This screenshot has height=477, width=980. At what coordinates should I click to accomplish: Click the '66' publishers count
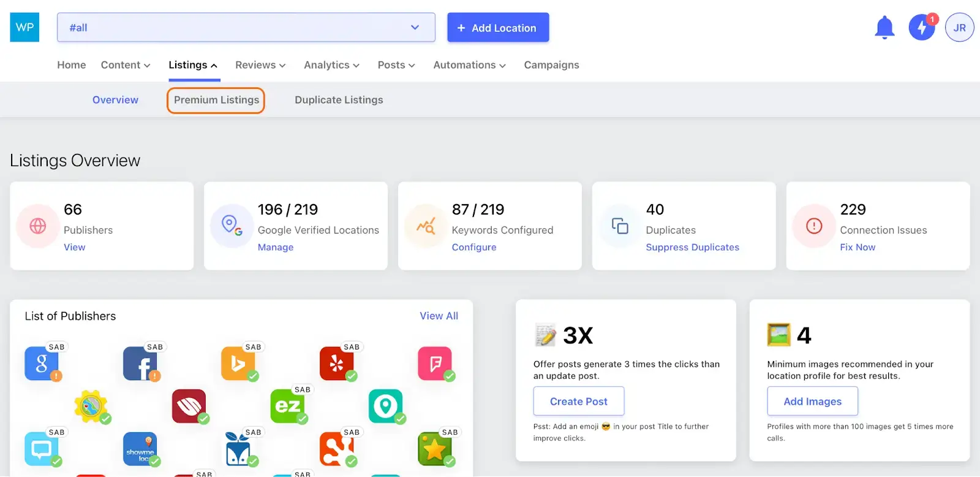click(73, 210)
